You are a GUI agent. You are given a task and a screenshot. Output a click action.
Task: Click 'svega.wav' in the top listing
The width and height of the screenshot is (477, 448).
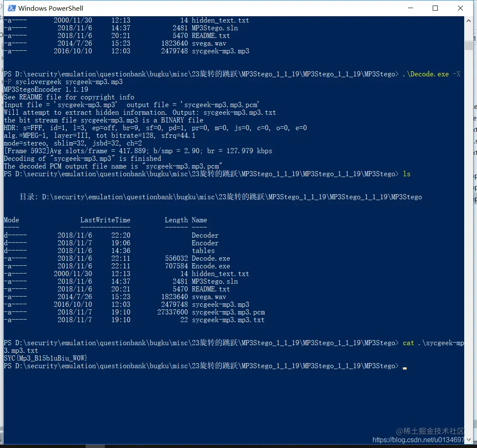(209, 43)
